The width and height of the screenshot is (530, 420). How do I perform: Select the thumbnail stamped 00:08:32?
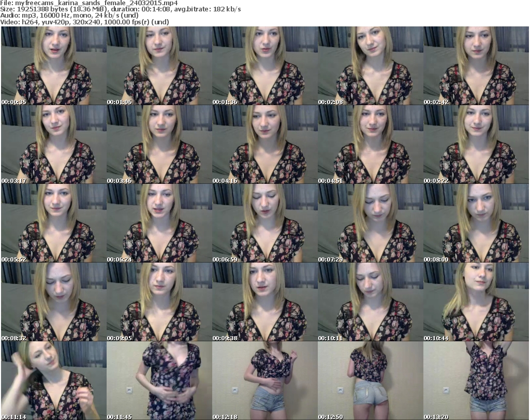pos(54,302)
